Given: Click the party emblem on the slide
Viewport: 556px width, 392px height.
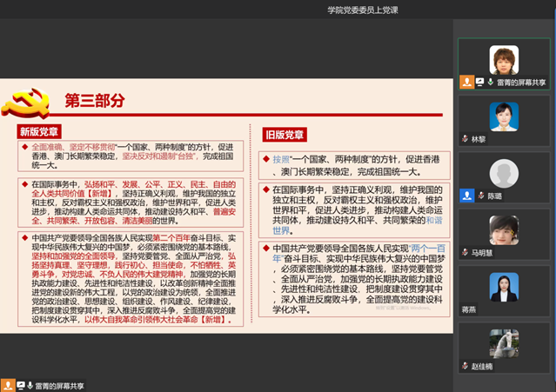Looking at the screenshot, I should click(x=23, y=103).
